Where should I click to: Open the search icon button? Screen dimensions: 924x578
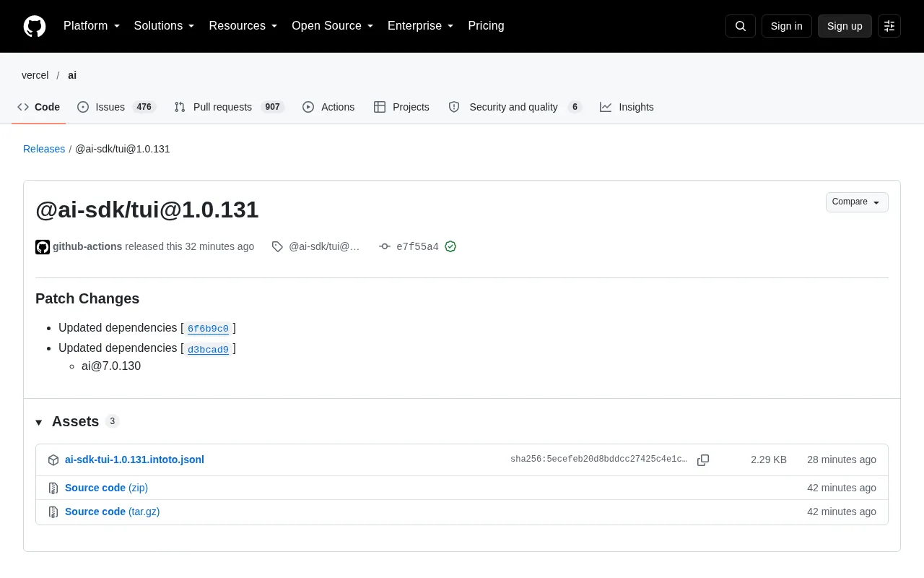pos(741,26)
